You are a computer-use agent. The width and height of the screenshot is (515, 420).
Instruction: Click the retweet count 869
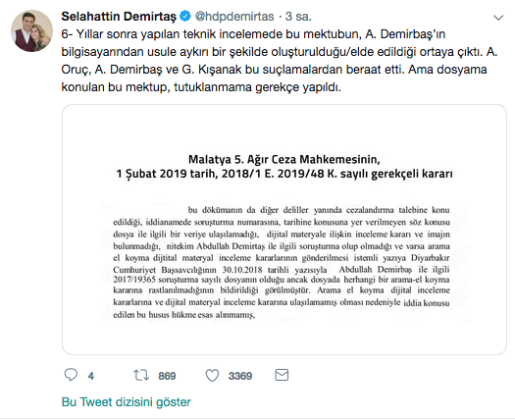(167, 376)
